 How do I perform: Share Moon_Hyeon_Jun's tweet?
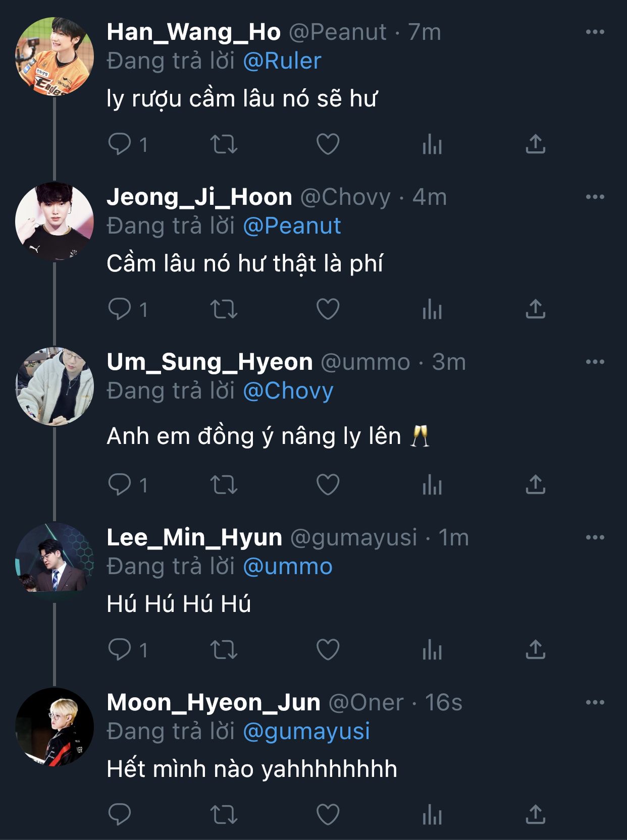coord(535,814)
